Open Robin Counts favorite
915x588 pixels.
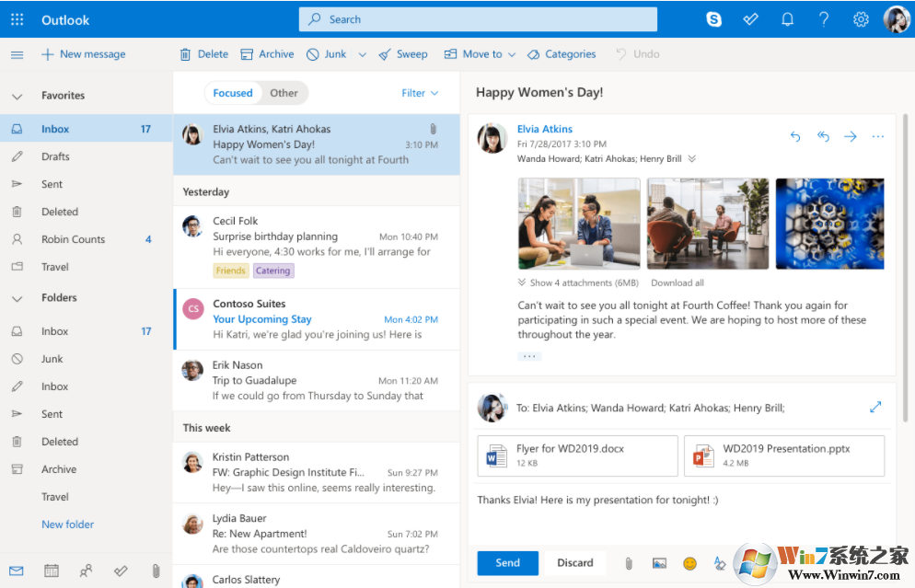(x=87, y=239)
